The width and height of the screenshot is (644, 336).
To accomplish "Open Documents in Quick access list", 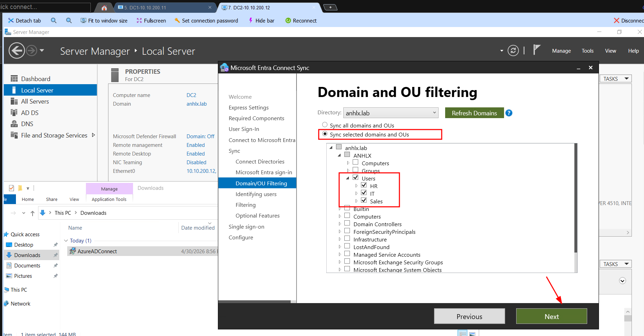I will coord(27,265).
